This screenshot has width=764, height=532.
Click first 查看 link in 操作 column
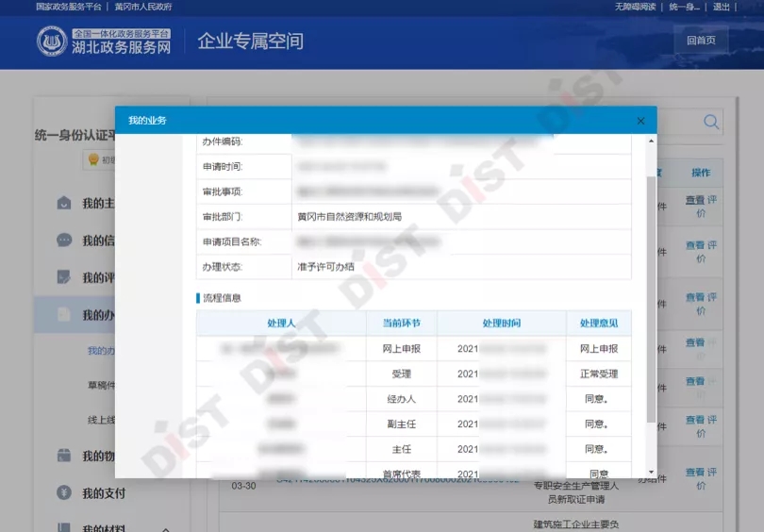pos(694,200)
